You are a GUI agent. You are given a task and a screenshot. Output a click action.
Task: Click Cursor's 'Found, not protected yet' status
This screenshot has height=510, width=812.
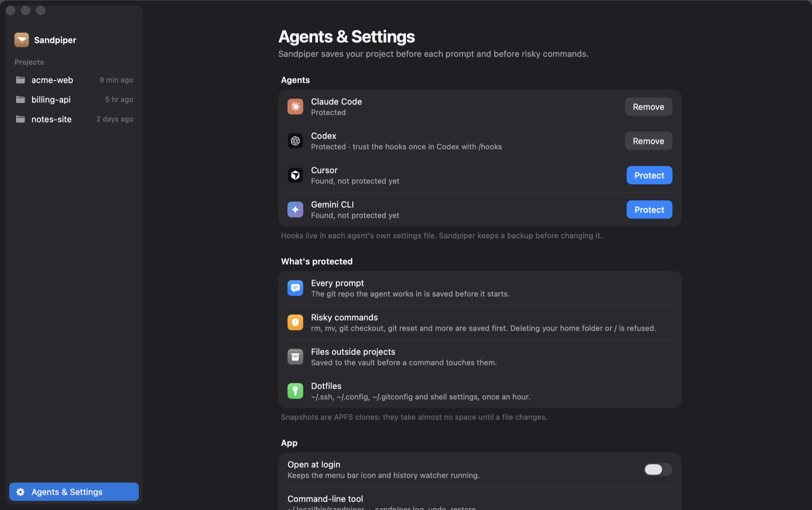(355, 181)
